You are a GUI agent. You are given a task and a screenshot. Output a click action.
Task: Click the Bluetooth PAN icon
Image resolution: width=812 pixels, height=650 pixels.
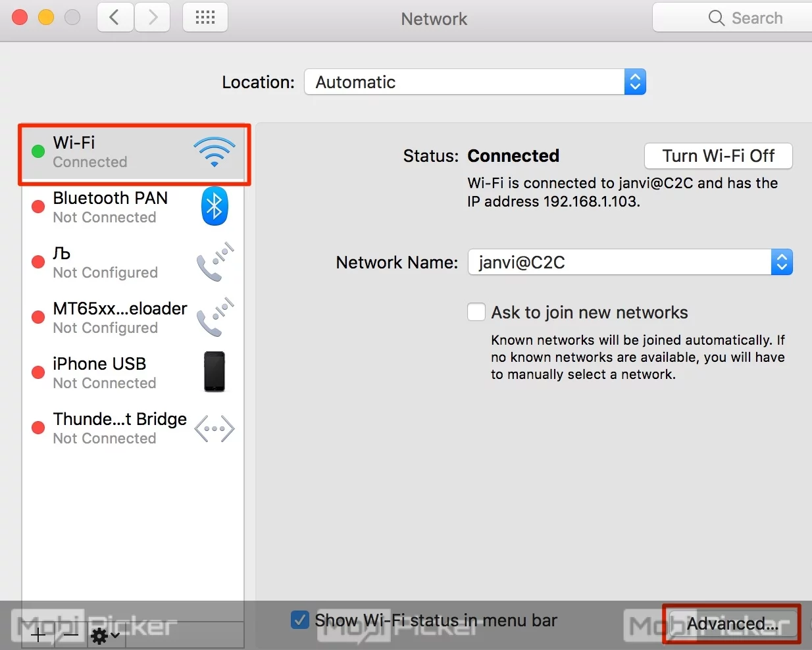point(215,207)
